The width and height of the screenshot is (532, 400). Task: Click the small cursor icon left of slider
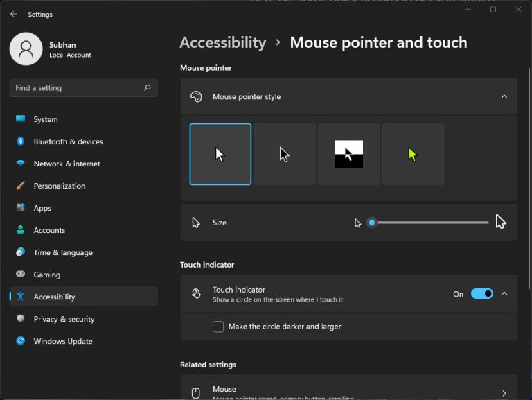click(x=357, y=223)
